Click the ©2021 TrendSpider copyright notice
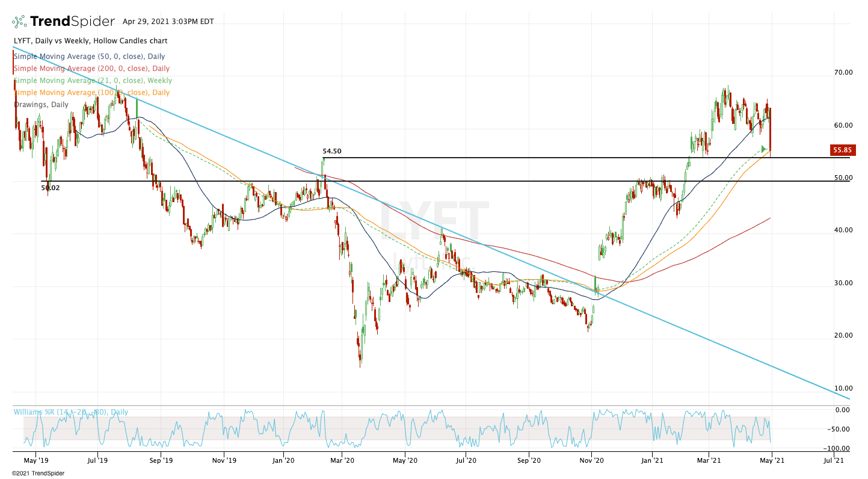This screenshot has height=479, width=868. tap(38, 474)
